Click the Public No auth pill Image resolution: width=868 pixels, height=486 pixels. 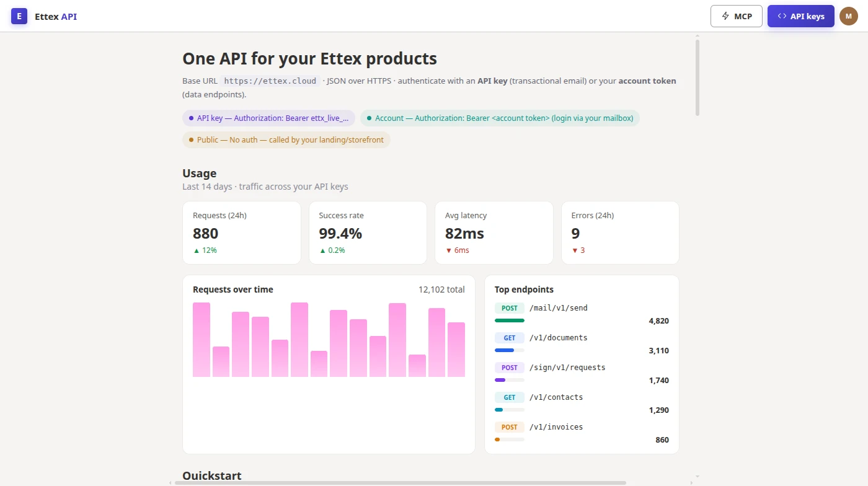coord(286,140)
